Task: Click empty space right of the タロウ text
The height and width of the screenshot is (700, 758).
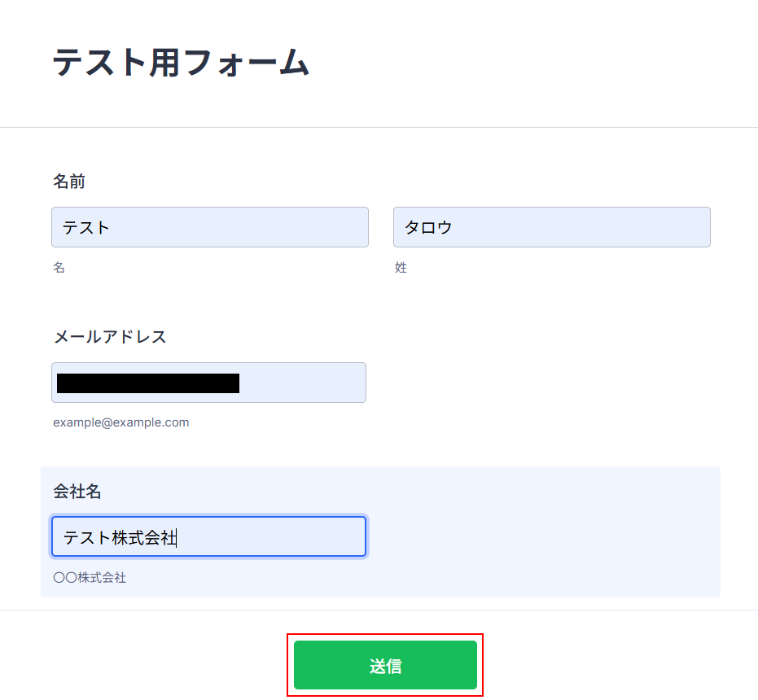Action: pos(586,227)
